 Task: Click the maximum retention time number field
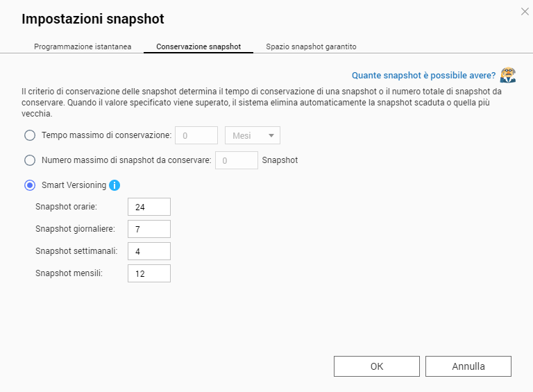click(196, 135)
